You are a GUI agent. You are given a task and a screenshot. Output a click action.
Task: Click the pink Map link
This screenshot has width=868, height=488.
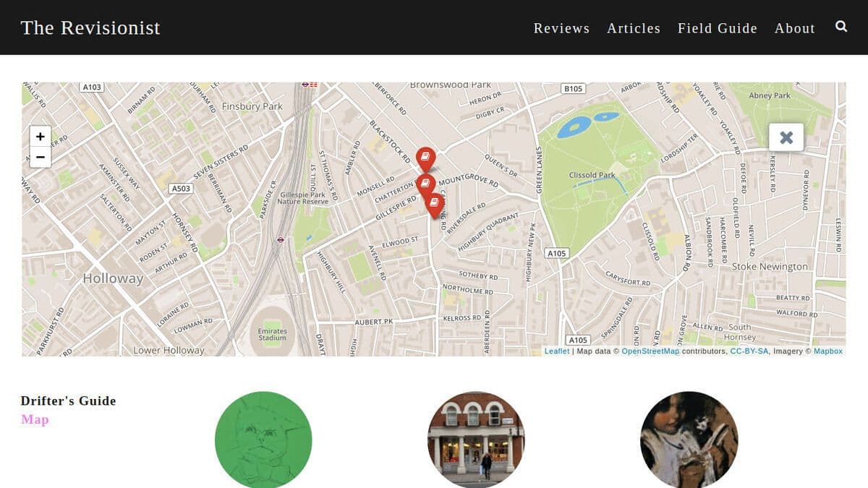(35, 419)
